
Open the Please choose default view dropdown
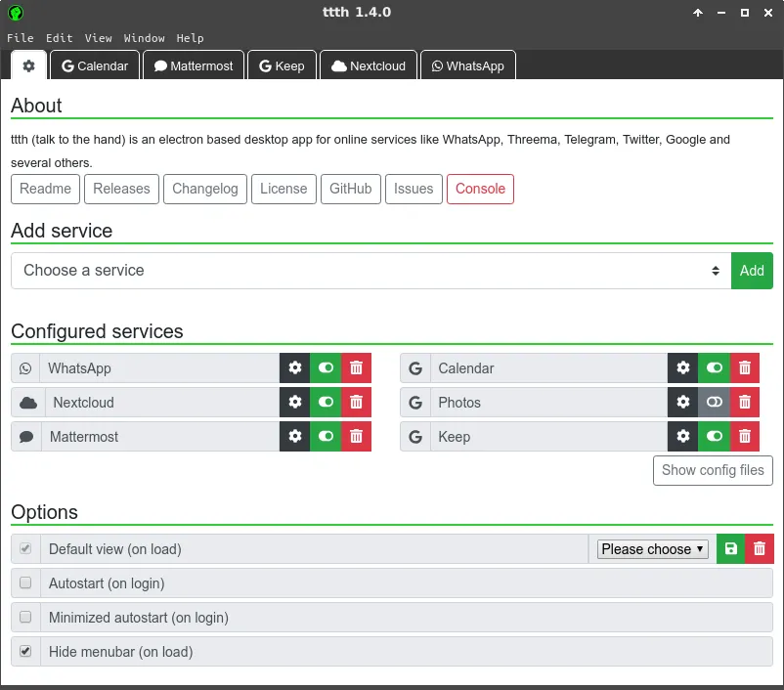tap(652, 549)
